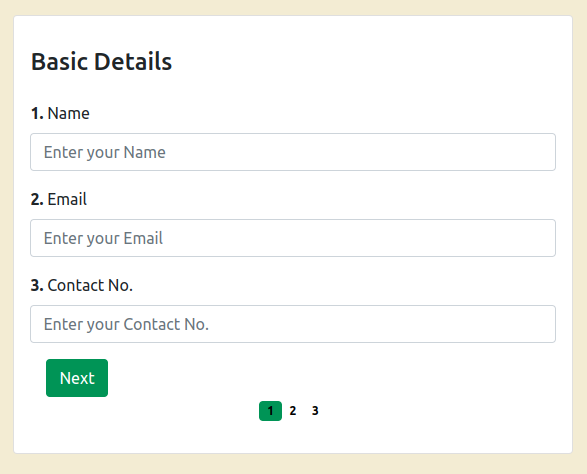Click the bold "2." before Email

pos(37,199)
